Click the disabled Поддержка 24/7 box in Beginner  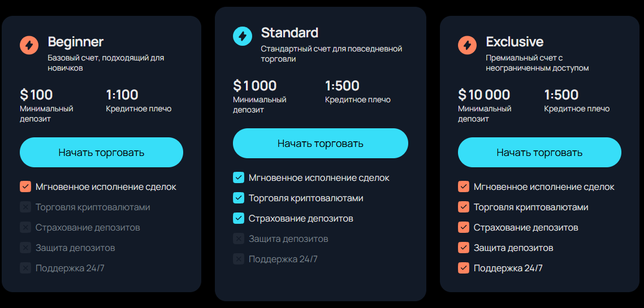[x=25, y=268]
